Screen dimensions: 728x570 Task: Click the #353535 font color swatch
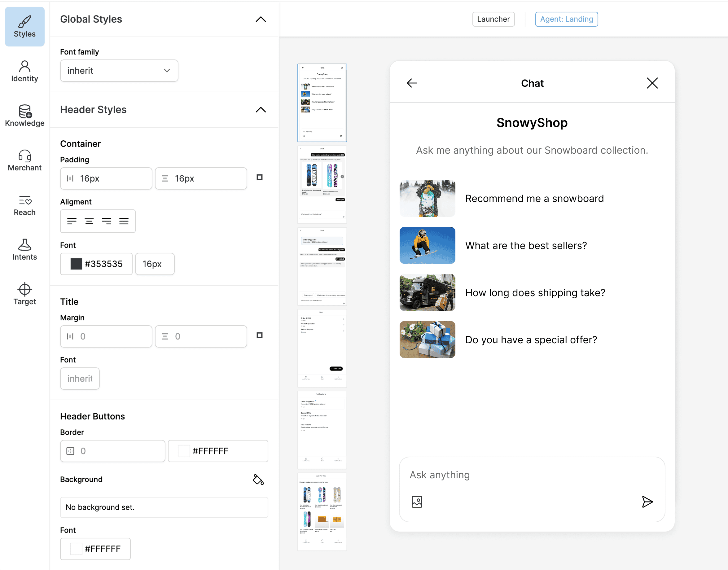click(x=76, y=264)
